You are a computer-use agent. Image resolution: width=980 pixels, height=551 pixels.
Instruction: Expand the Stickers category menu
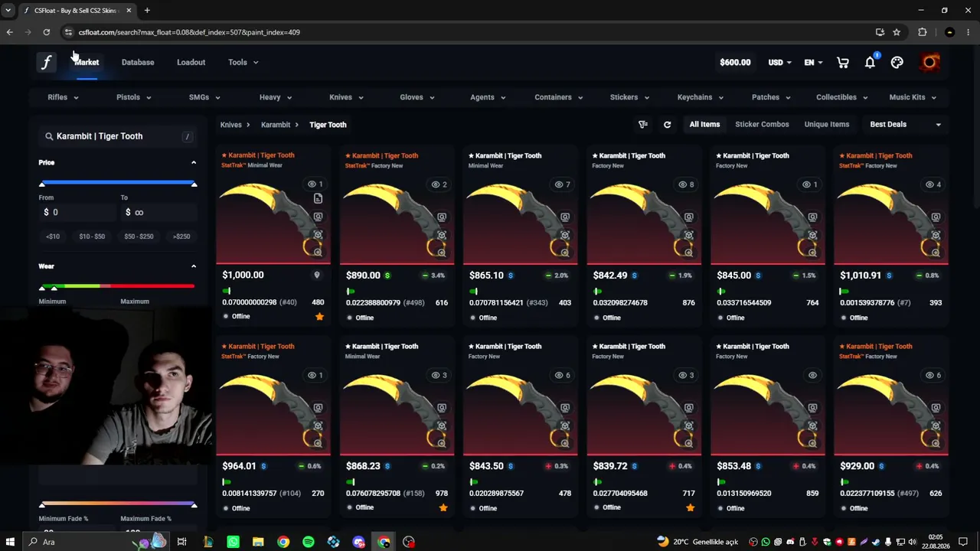coord(629,97)
